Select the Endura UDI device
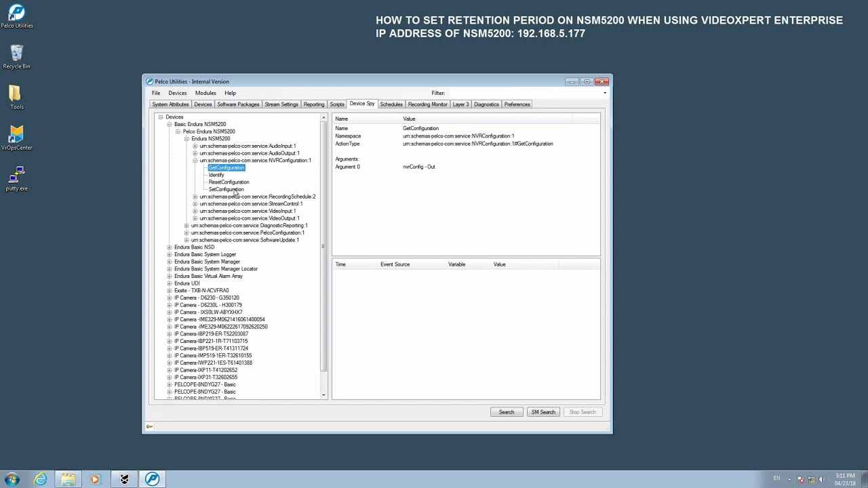Screen dimensions: 868x488 (186, 283)
